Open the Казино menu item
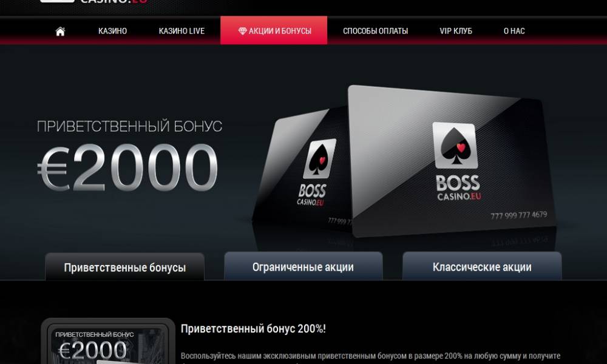The image size is (607, 364). [113, 31]
